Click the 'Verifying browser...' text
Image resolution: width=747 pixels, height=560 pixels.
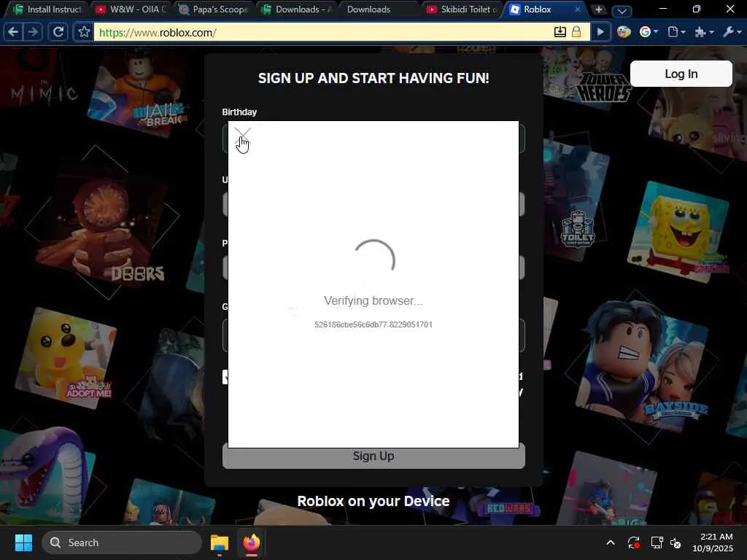pyautogui.click(x=373, y=300)
